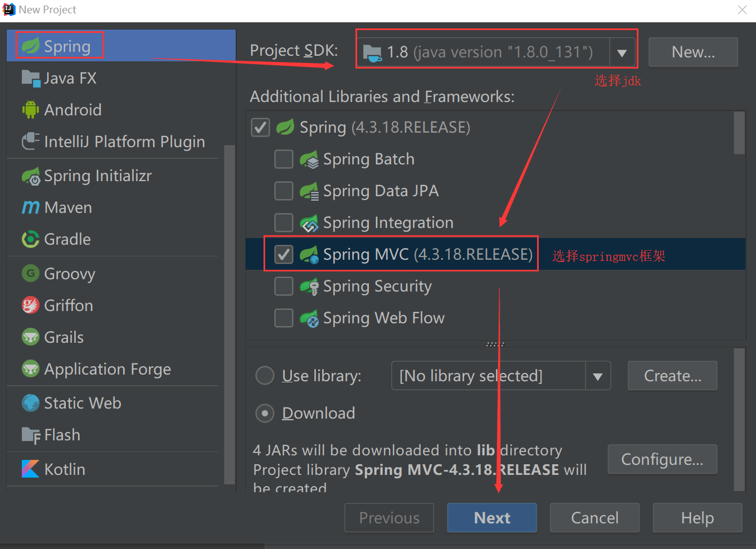Close the New Project dialog
The height and width of the screenshot is (549, 756).
click(742, 10)
